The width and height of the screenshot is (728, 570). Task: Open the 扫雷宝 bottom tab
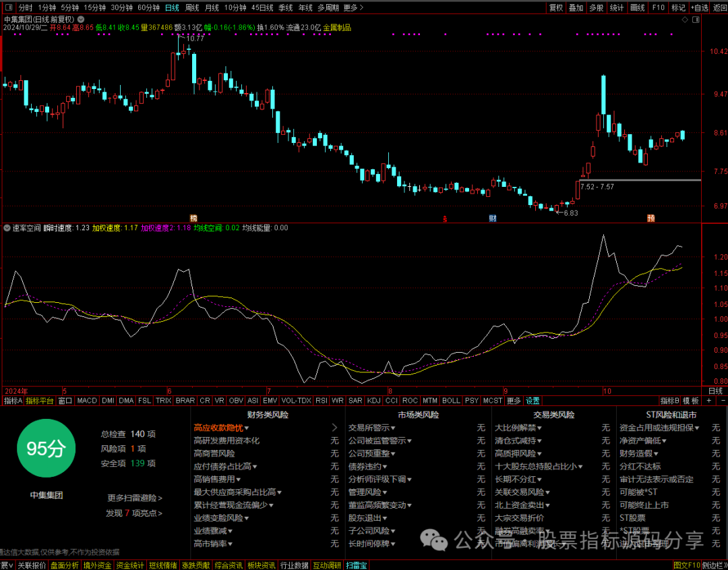pyautogui.click(x=356, y=565)
